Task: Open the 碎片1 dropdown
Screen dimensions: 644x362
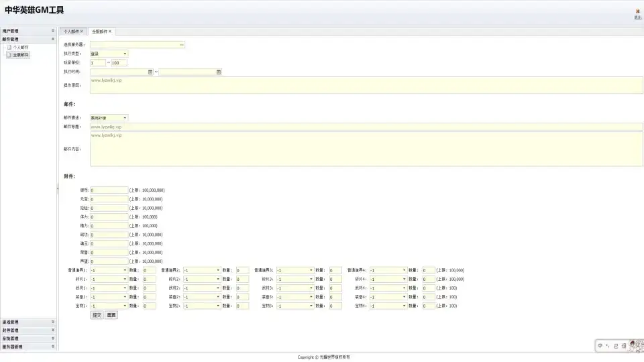Action: click(109, 279)
